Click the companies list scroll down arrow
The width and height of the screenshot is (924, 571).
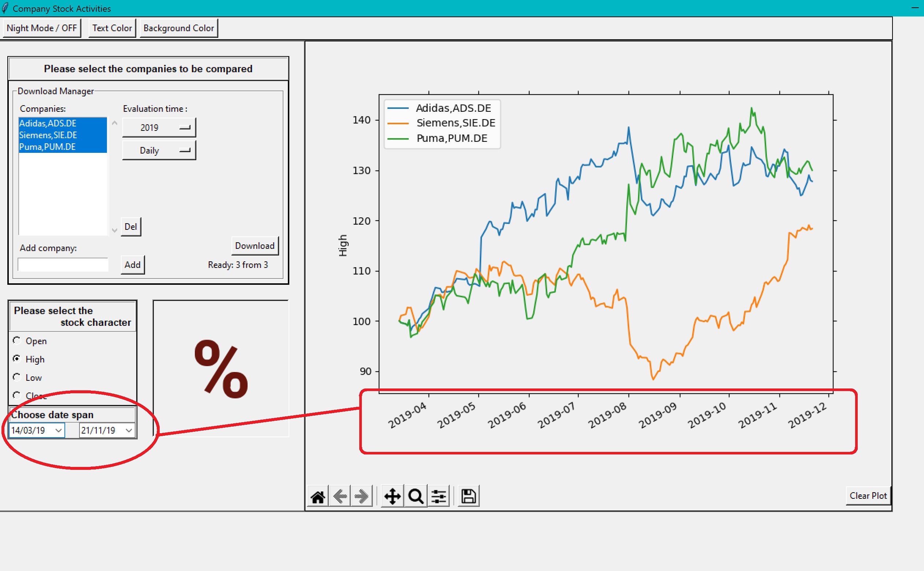click(x=115, y=230)
